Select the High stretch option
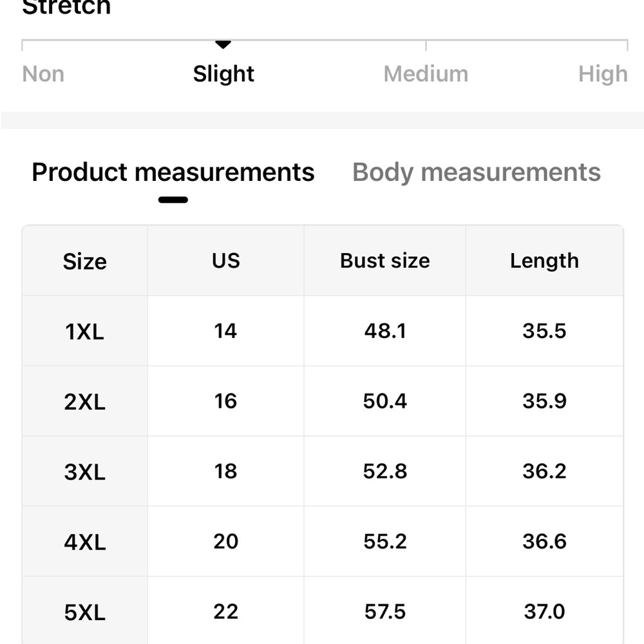644x644 pixels. click(603, 73)
